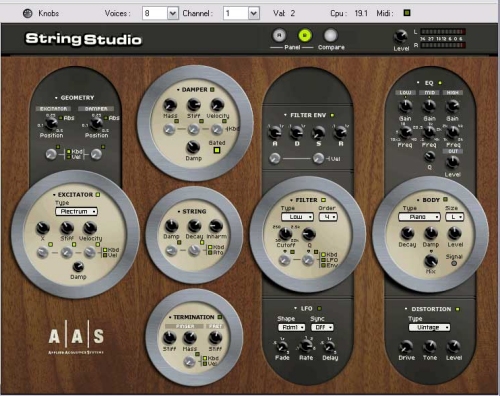The image size is (500, 396).
Task: Click the Excitator Velocity knob
Action: click(x=90, y=228)
